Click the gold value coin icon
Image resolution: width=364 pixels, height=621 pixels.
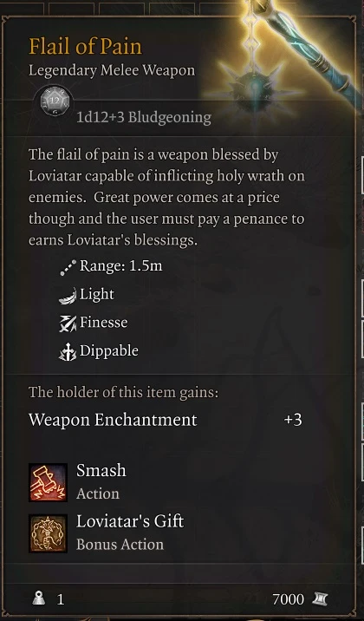point(319,598)
